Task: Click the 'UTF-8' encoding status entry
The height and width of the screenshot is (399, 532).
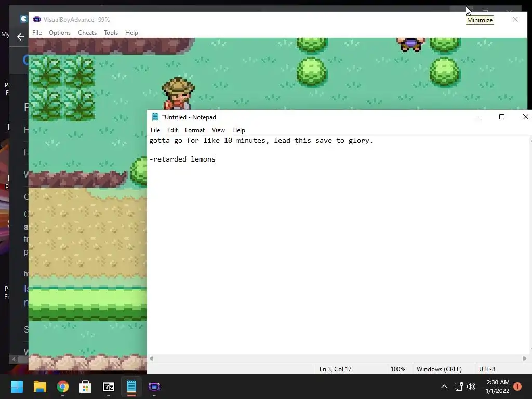Action: [x=487, y=369]
